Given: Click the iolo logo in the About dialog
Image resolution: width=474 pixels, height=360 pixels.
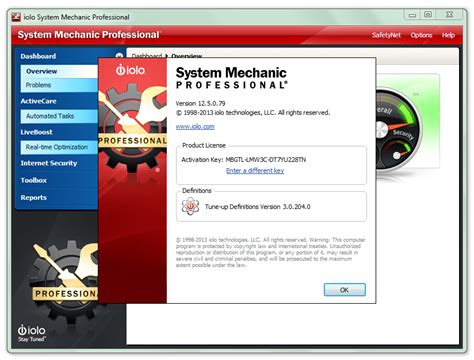Looking at the screenshot, I should pos(130,70).
